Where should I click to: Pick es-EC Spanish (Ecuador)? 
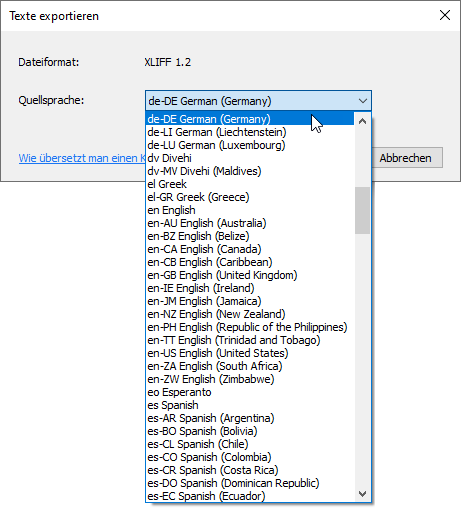250,496
